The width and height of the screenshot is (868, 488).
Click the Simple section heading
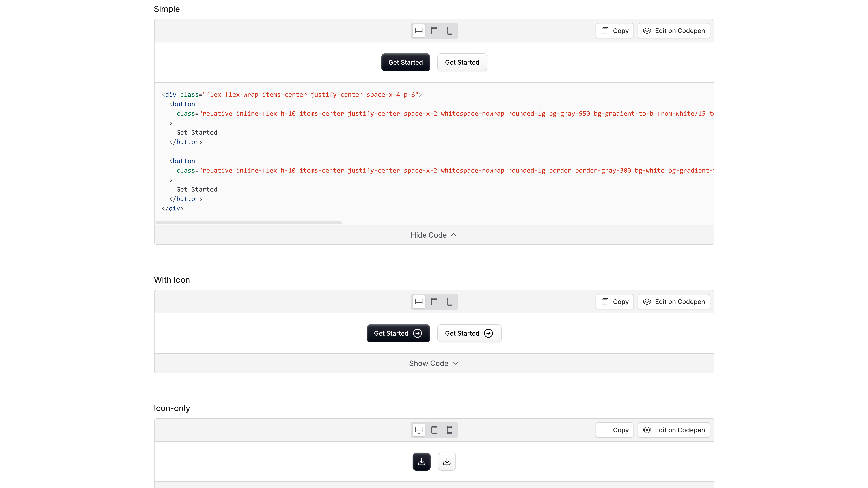tap(167, 9)
